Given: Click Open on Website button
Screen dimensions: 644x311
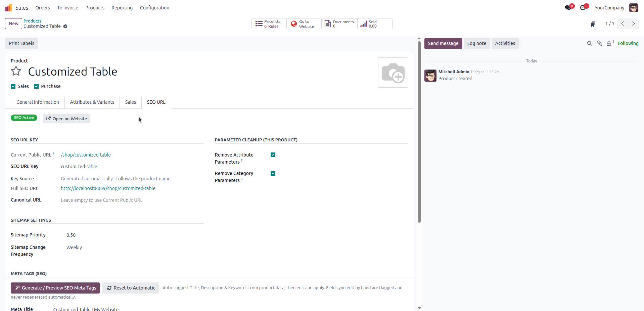Looking at the screenshot, I should (66, 119).
